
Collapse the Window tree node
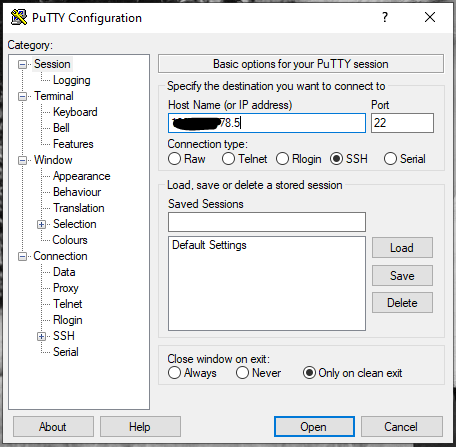(22, 160)
